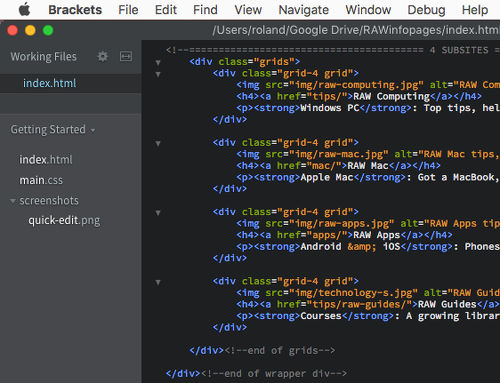Viewport: 500px width, 383px height.
Task: Collapse the screenshots folder
Action: pos(13,201)
